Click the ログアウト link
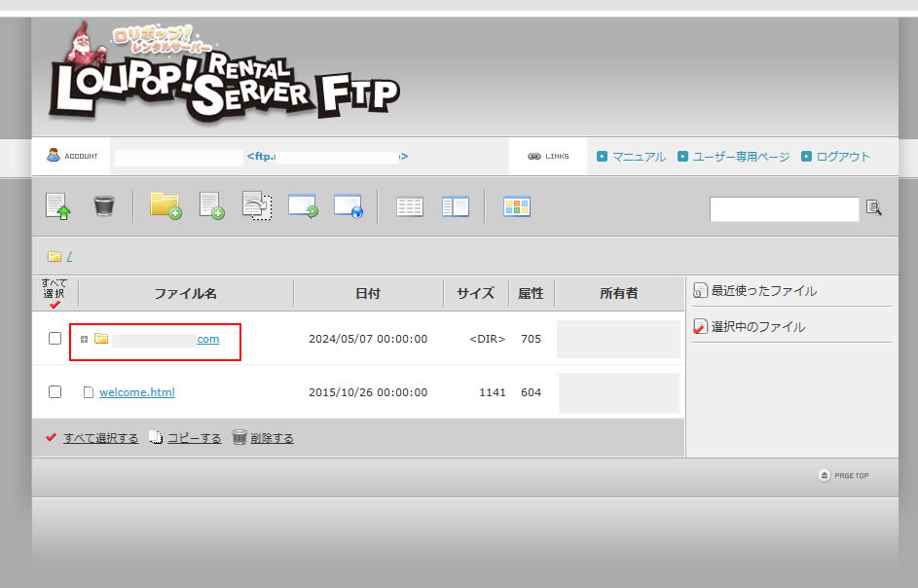This screenshot has height=588, width=918. click(841, 156)
